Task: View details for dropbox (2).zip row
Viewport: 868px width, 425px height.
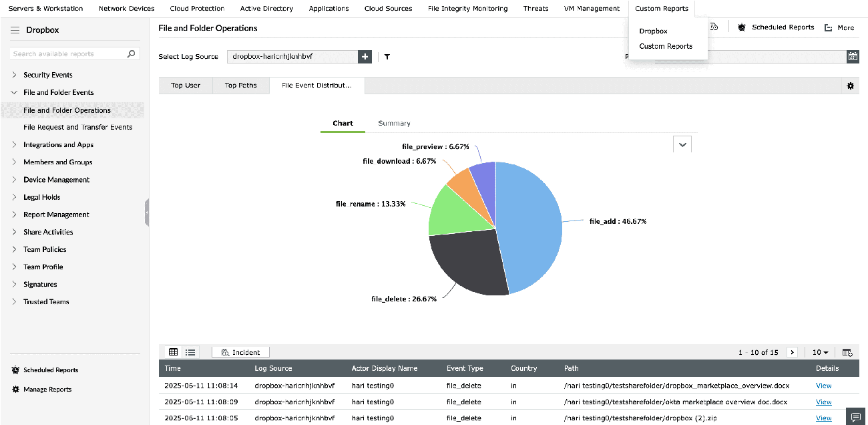Action: [823, 418]
